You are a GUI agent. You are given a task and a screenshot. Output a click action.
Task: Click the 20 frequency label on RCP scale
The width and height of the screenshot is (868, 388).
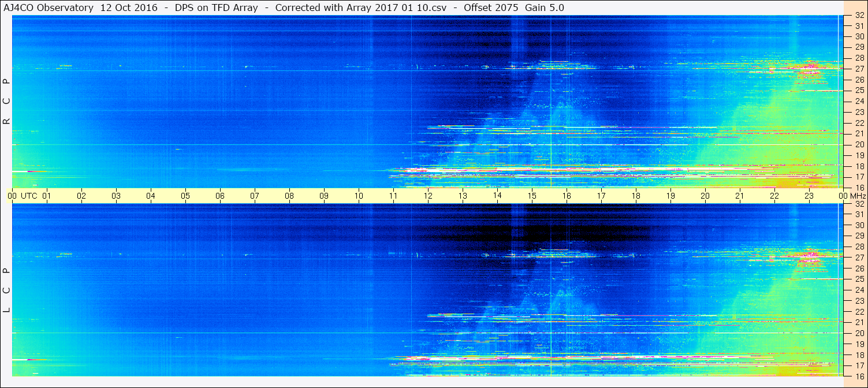[859, 144]
